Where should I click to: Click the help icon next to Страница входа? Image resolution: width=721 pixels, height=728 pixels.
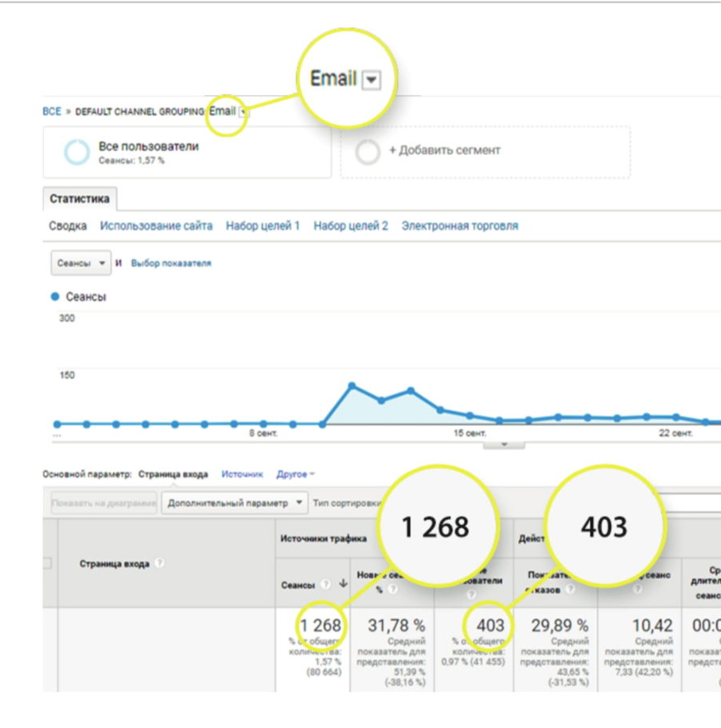click(x=160, y=563)
